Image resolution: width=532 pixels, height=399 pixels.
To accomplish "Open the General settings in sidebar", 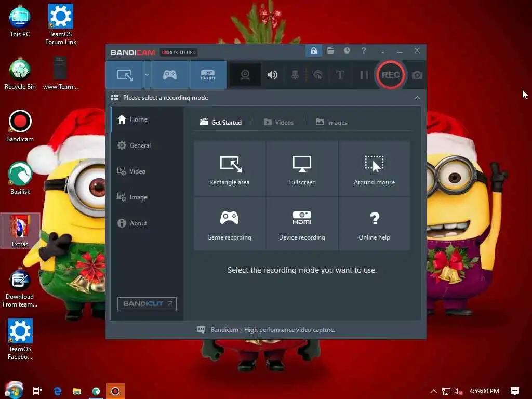I will (x=147, y=145).
